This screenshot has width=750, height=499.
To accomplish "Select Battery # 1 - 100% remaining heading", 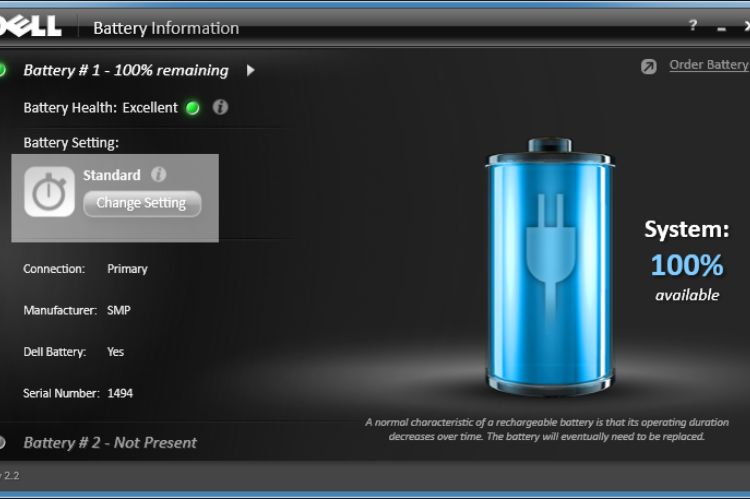I will [x=126, y=70].
